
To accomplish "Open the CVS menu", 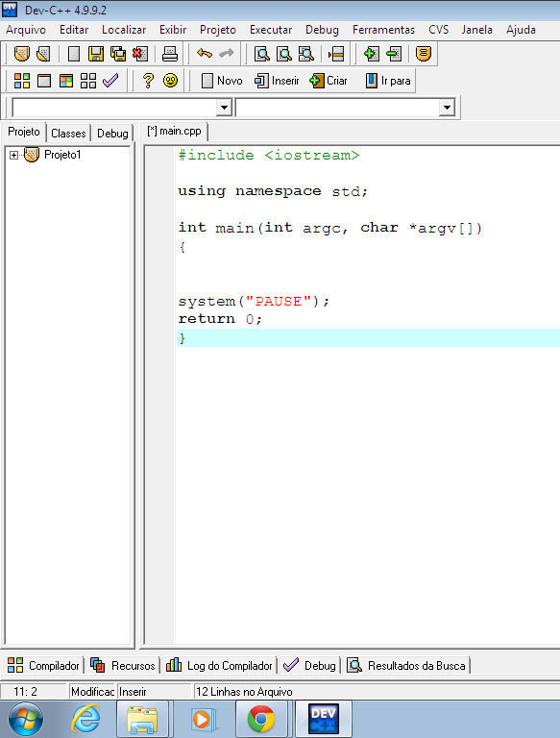I will 438,30.
